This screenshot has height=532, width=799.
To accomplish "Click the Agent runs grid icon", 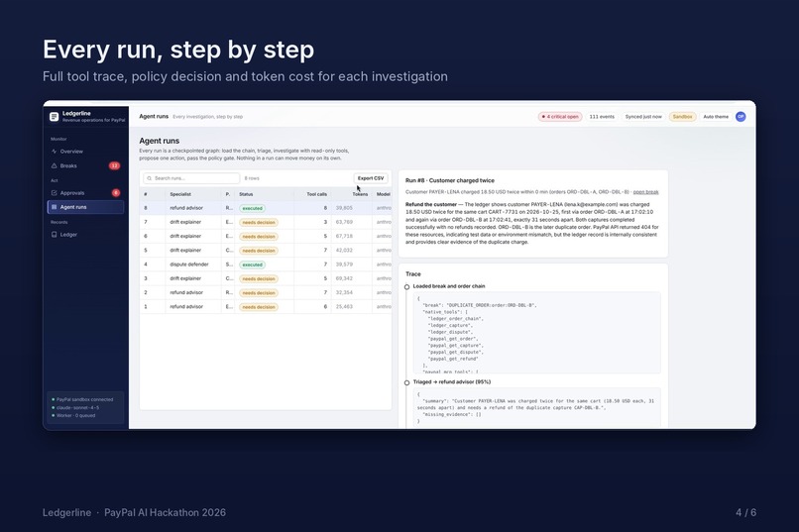I will click(54, 207).
